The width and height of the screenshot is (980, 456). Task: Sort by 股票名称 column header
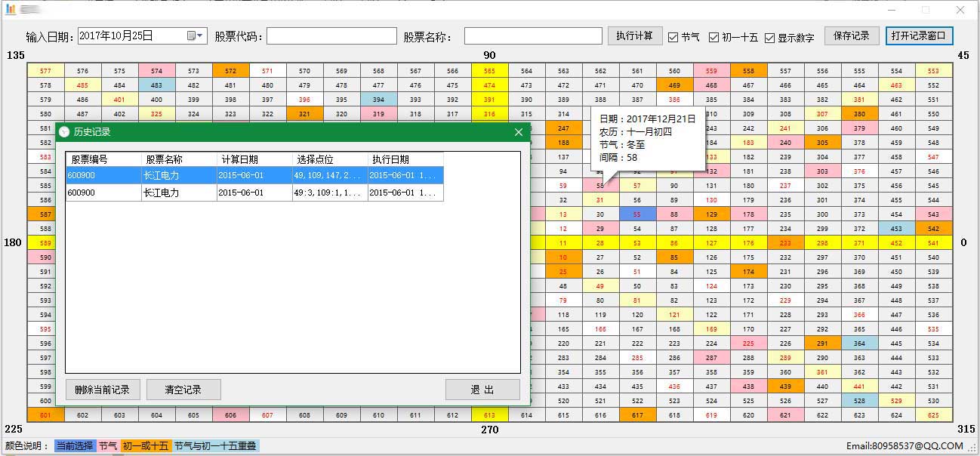coord(180,159)
